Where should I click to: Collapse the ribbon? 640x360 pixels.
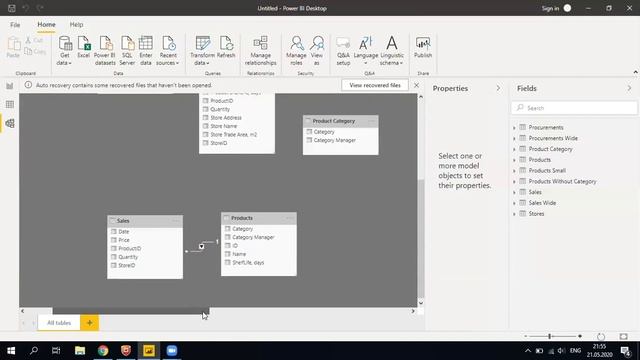(635, 72)
